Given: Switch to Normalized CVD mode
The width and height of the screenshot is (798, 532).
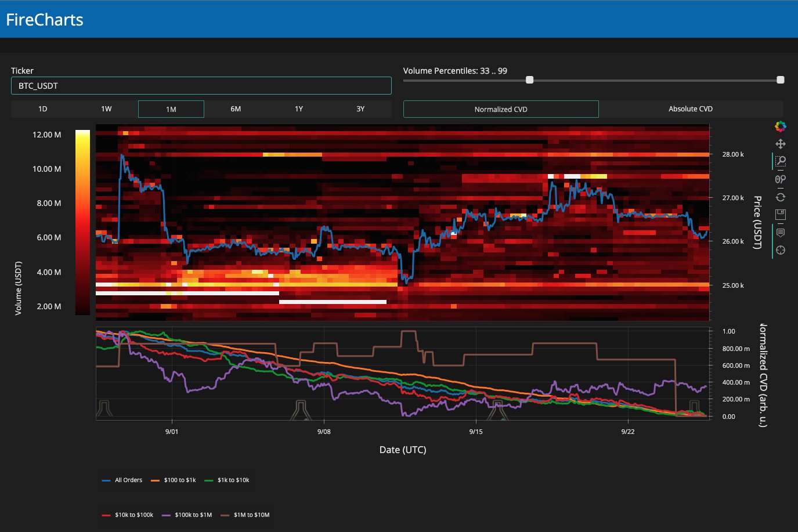Looking at the screenshot, I should tap(500, 108).
